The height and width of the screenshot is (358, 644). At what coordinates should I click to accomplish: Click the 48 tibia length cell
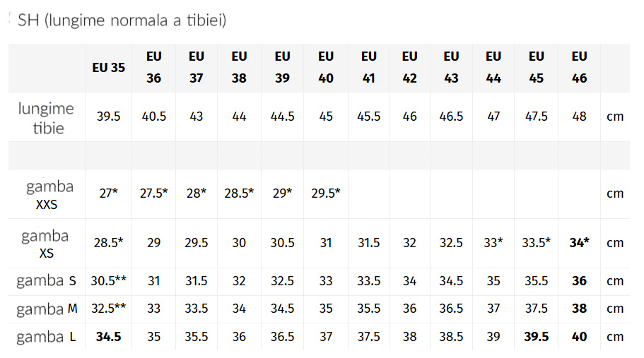pyautogui.click(x=579, y=117)
